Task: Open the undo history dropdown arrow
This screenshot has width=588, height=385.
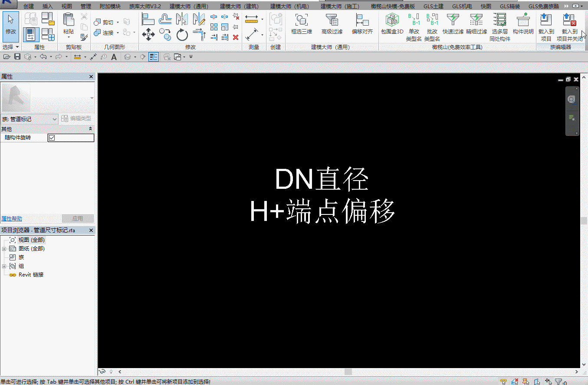Action: point(51,57)
